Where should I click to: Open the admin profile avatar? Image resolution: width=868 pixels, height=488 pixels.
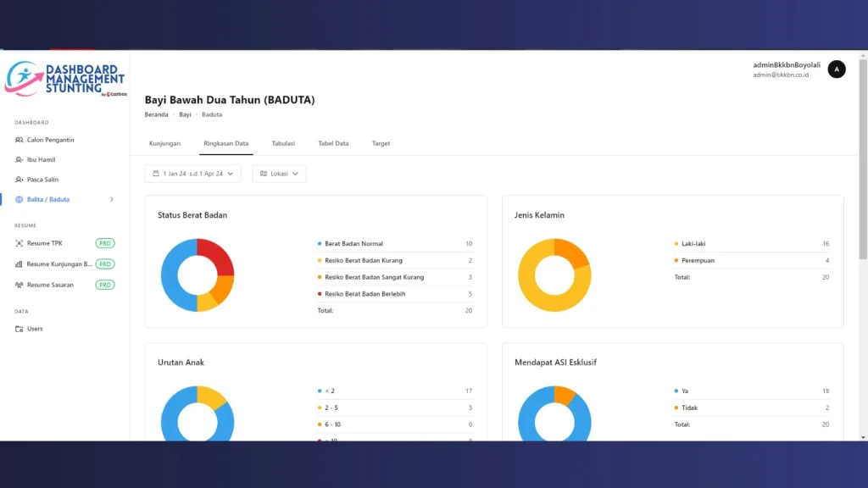[x=837, y=69]
